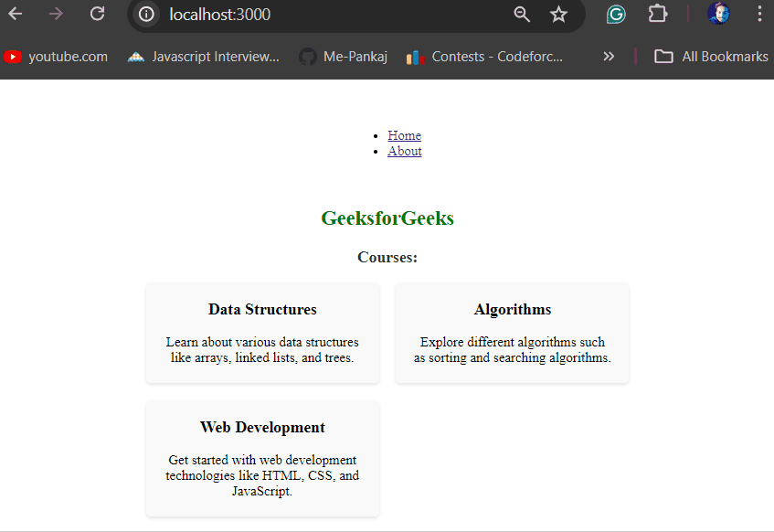Click the Web Development course description
Image resolution: width=774 pixels, height=532 pixels.
(x=262, y=475)
